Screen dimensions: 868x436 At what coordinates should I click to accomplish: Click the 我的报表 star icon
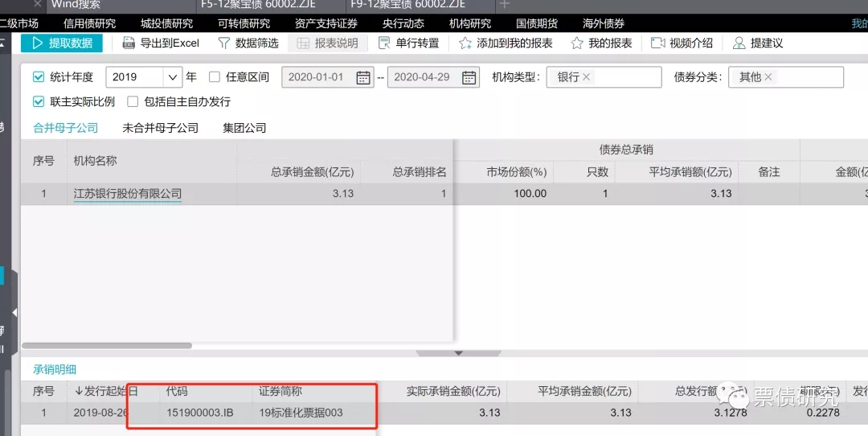click(577, 43)
